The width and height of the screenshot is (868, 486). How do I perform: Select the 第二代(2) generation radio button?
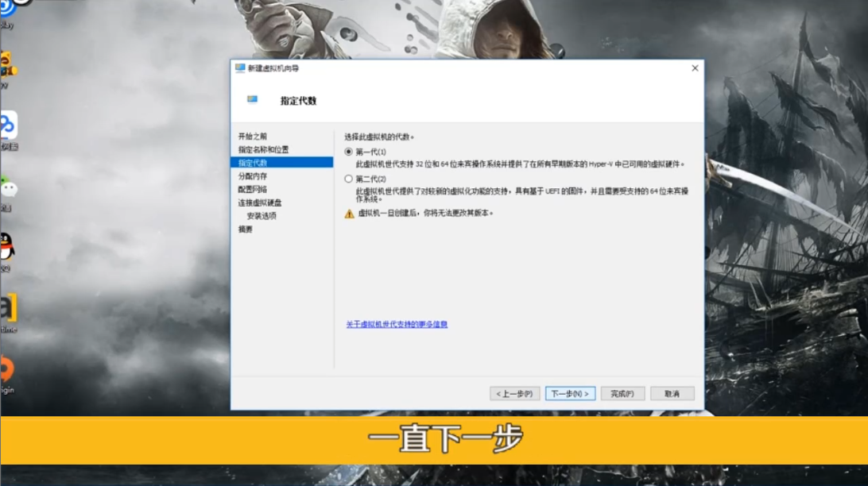(x=348, y=179)
